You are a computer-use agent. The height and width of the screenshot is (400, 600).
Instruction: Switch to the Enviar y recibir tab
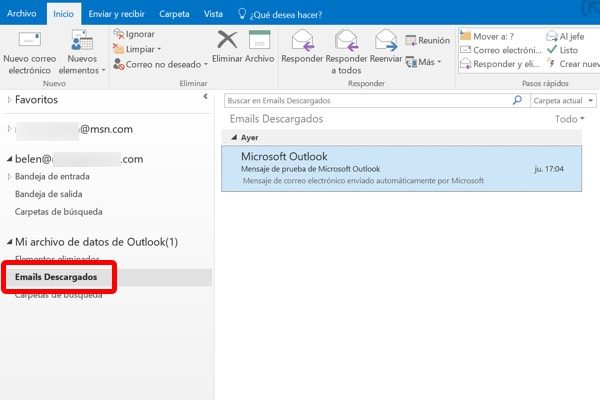pos(116,14)
